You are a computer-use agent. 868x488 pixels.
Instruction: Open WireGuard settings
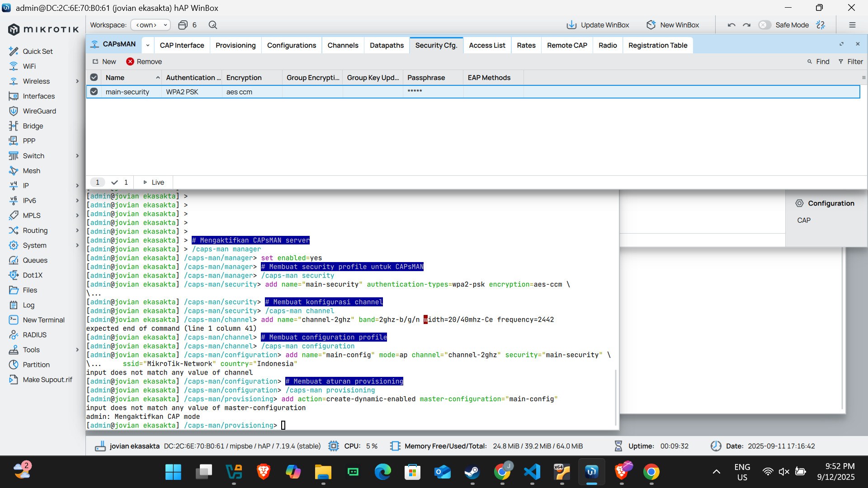[39, 111]
